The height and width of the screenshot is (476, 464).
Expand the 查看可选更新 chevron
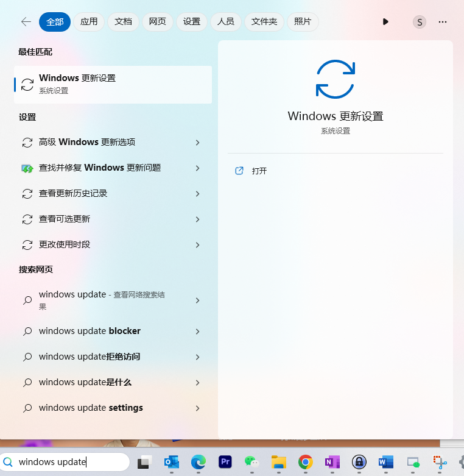[x=197, y=219]
